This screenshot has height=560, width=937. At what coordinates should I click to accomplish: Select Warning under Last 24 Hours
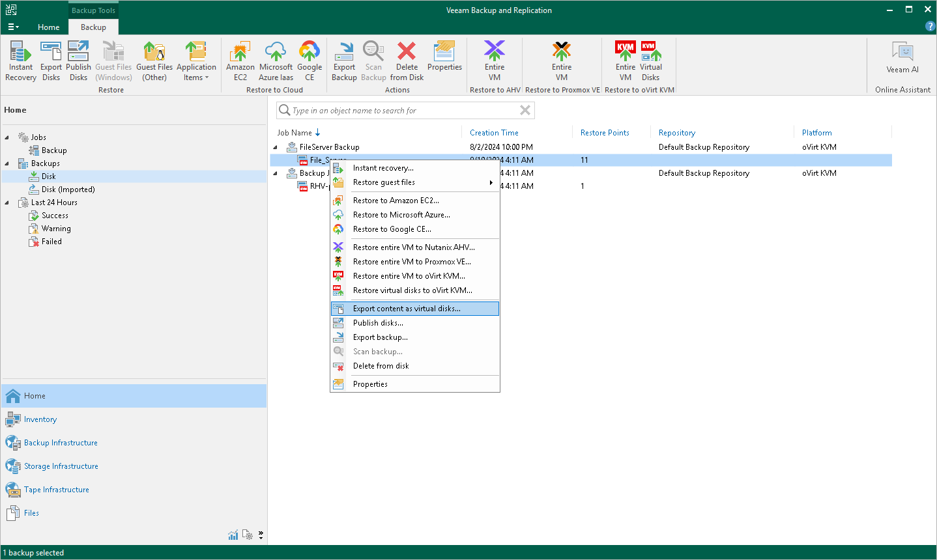pyautogui.click(x=56, y=229)
